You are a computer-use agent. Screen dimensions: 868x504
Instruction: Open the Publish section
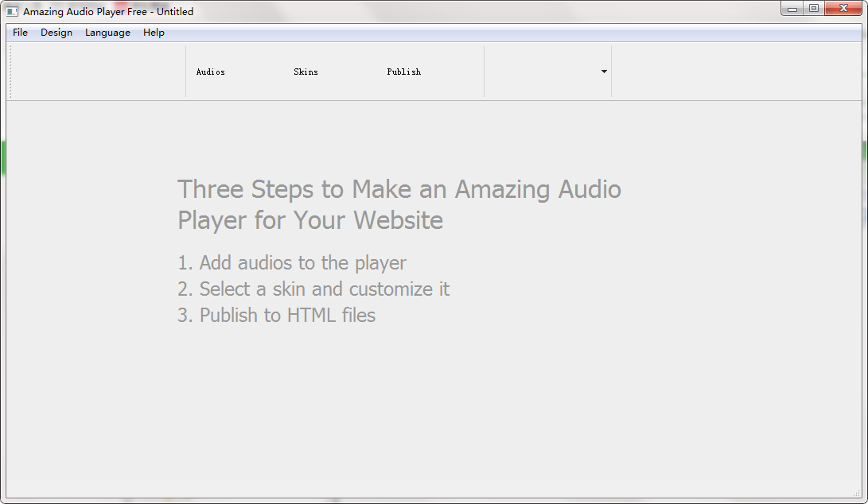(404, 72)
